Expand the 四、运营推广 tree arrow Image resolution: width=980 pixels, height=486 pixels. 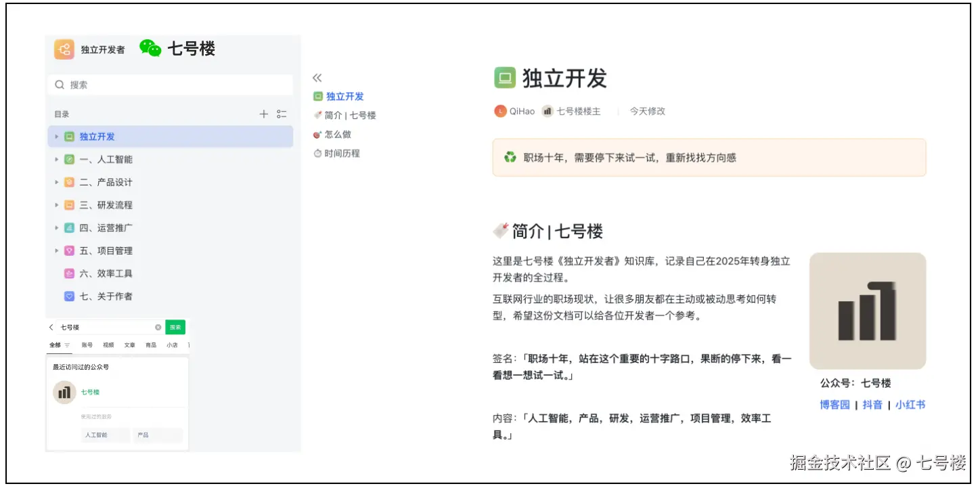pos(57,228)
